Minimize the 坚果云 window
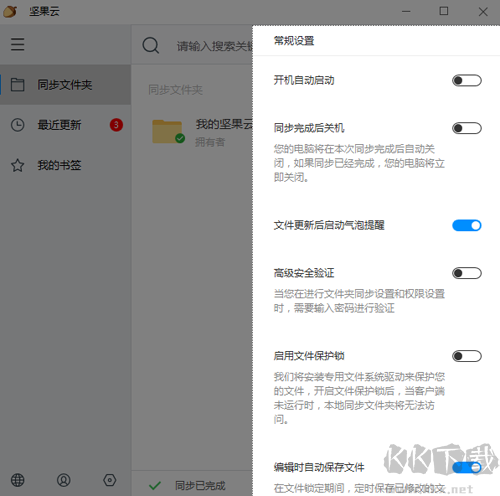This screenshot has width=500, height=496. [406, 11]
